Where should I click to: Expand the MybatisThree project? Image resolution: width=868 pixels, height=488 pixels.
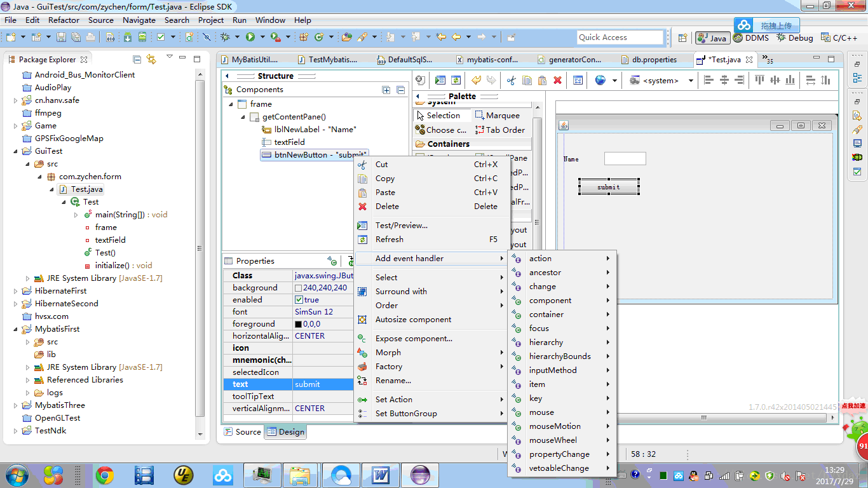(16, 405)
